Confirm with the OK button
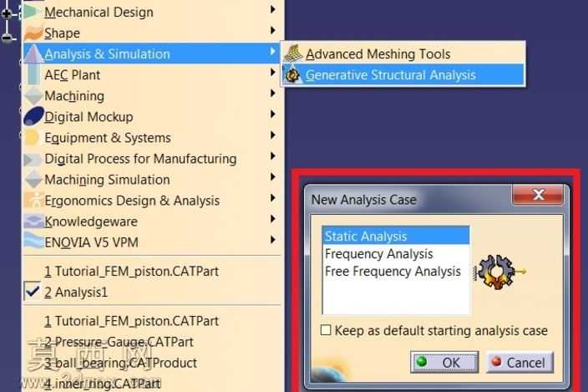Screen dimensions: 588x392 [444, 362]
